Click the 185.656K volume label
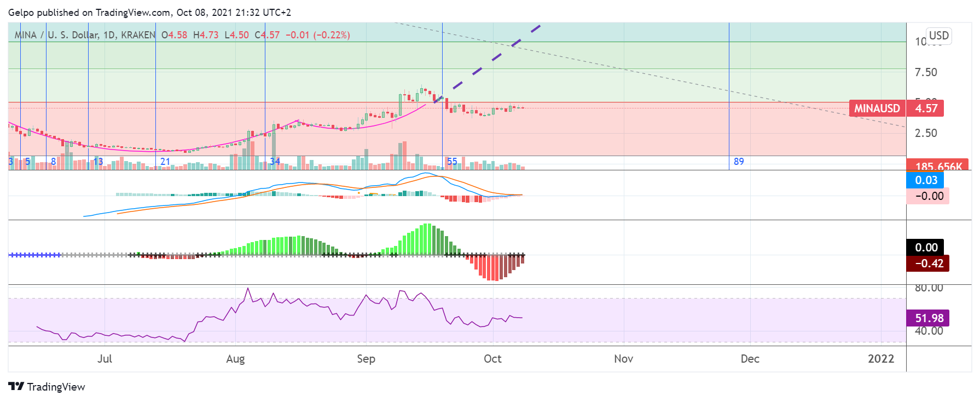The image size is (980, 401). pyautogui.click(x=938, y=165)
